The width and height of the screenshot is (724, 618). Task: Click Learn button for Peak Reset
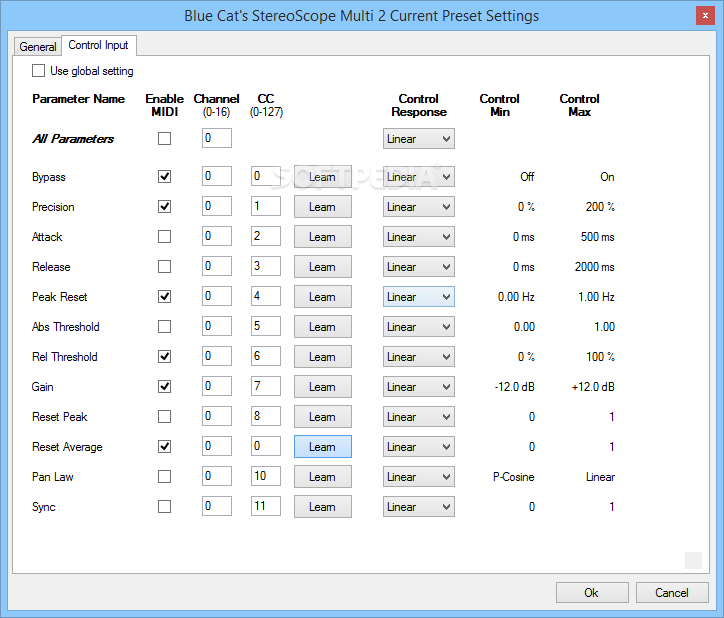click(x=323, y=297)
